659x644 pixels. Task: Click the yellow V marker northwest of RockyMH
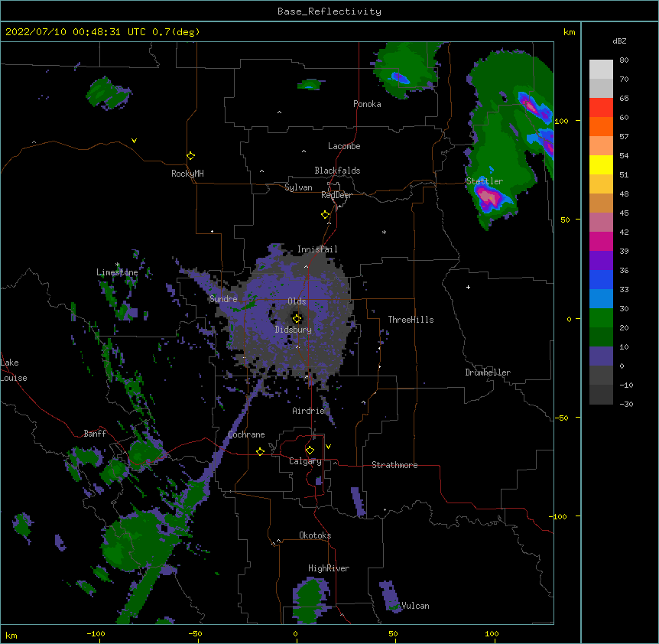click(134, 141)
